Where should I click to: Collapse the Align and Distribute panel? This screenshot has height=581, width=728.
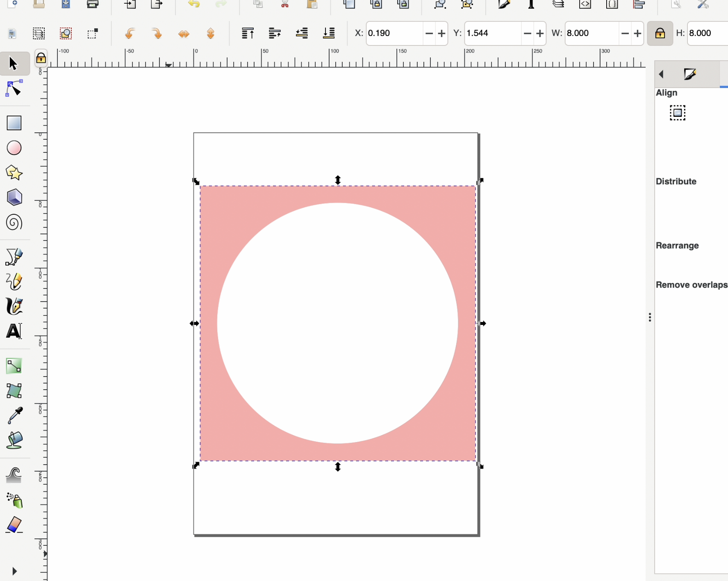click(661, 74)
